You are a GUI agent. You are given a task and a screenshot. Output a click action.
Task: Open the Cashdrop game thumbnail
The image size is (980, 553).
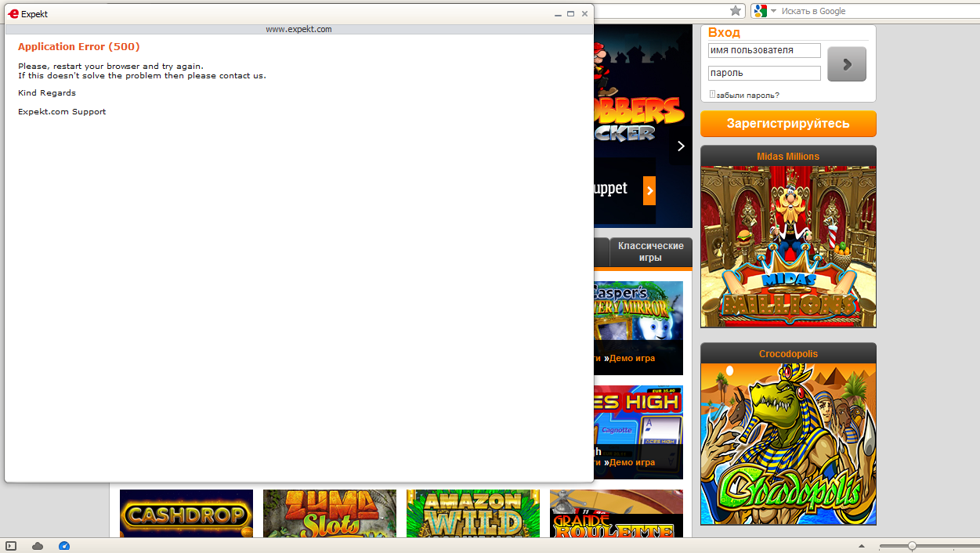coord(186,514)
